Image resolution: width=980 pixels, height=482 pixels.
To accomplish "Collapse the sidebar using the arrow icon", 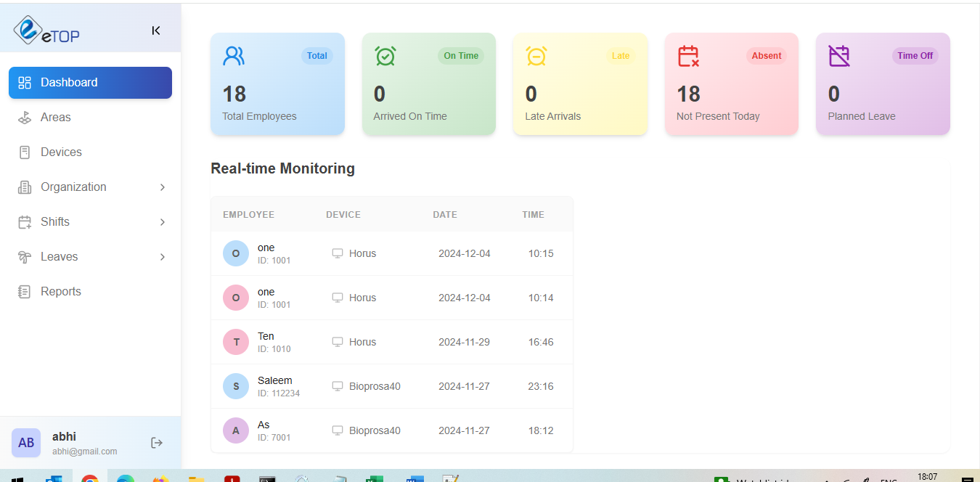I will click(155, 30).
